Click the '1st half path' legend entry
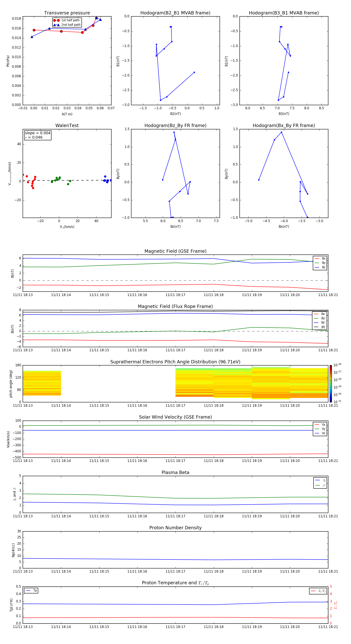 (67, 20)
